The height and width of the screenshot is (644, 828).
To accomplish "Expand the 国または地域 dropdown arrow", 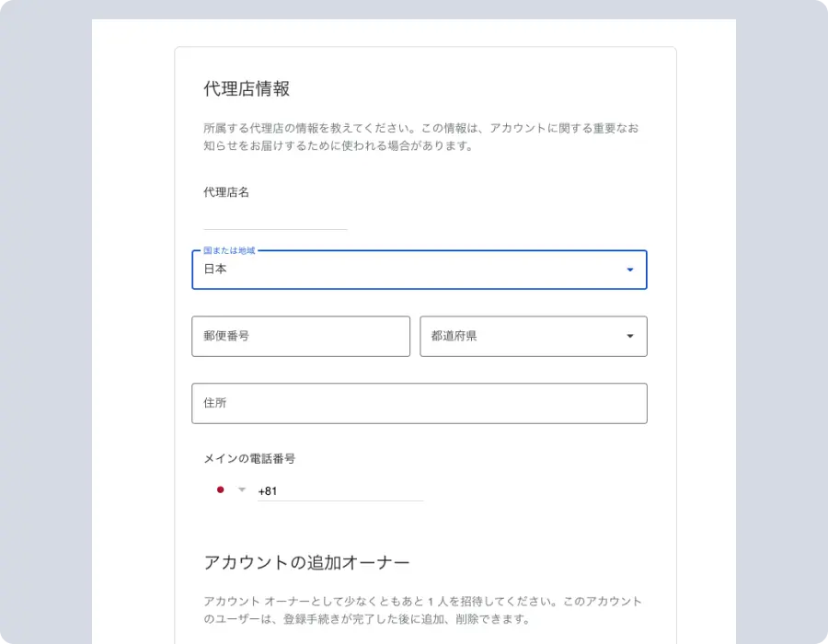I will [630, 270].
